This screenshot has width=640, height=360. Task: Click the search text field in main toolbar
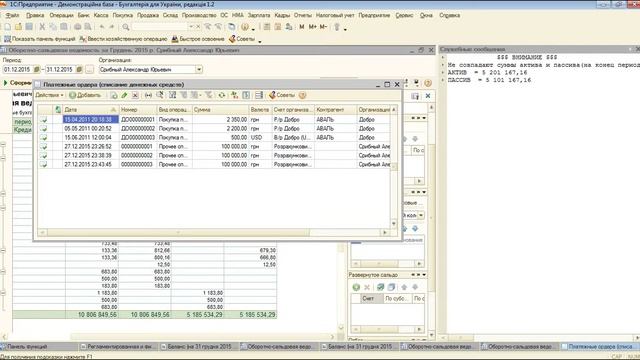160,27
